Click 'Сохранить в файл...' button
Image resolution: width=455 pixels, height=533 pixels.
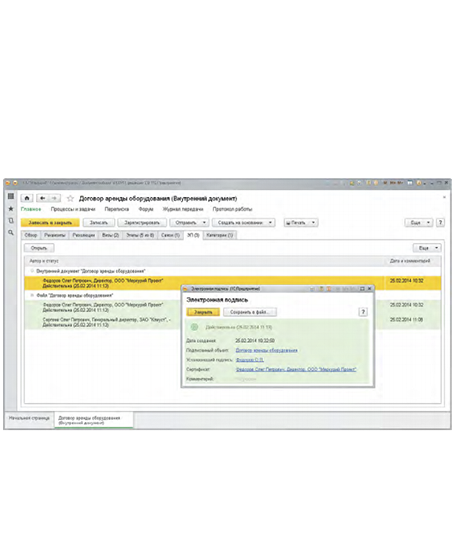(x=250, y=312)
